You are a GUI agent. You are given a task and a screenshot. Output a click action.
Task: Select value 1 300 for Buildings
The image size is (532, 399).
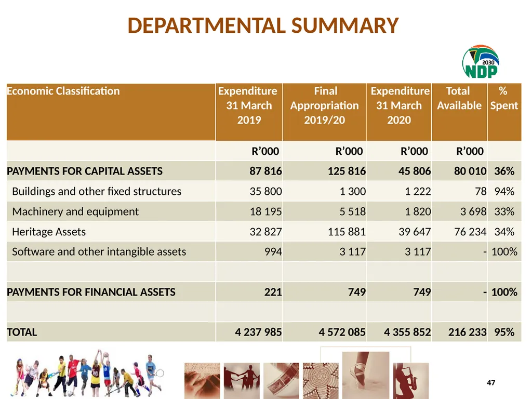353,191
